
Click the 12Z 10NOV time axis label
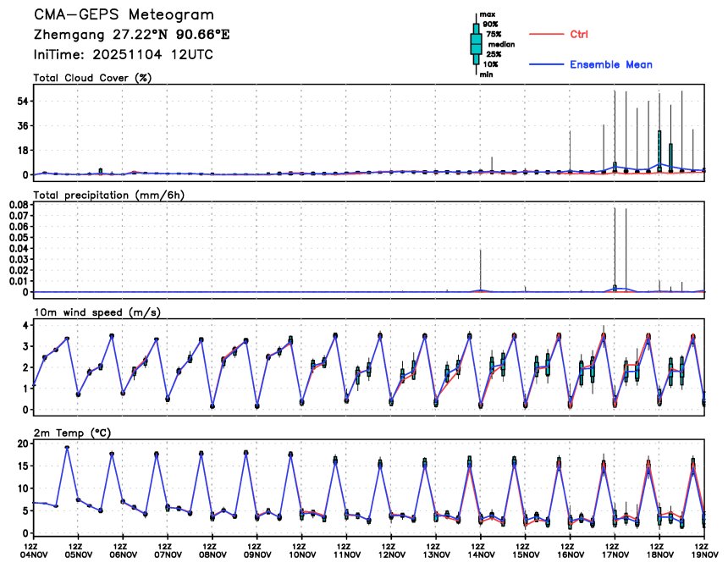pyautogui.click(x=301, y=551)
